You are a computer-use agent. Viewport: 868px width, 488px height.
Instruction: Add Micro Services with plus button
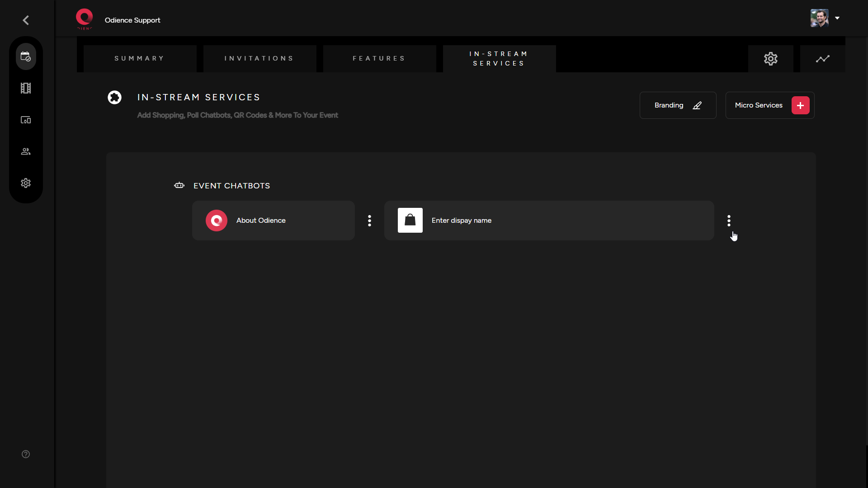(800, 105)
